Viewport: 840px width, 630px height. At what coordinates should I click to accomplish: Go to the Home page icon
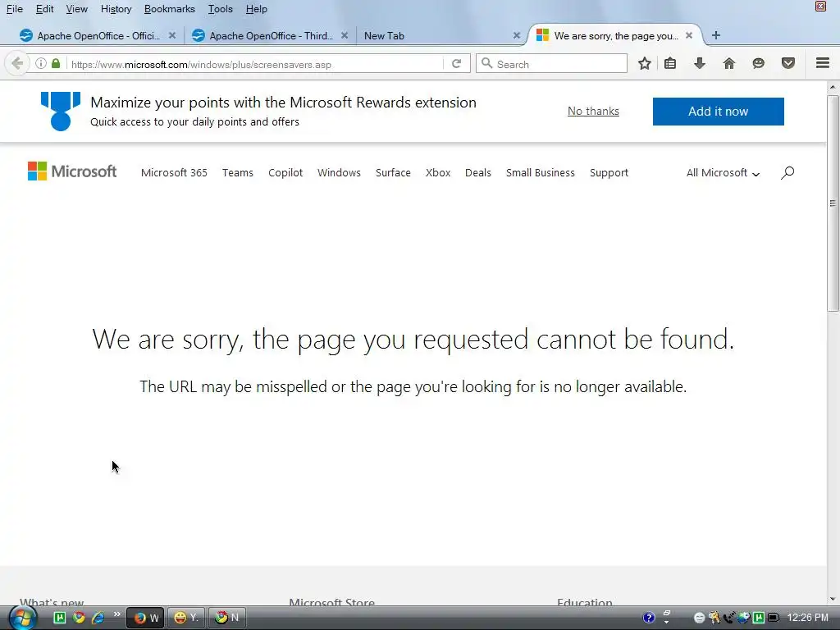coord(728,64)
